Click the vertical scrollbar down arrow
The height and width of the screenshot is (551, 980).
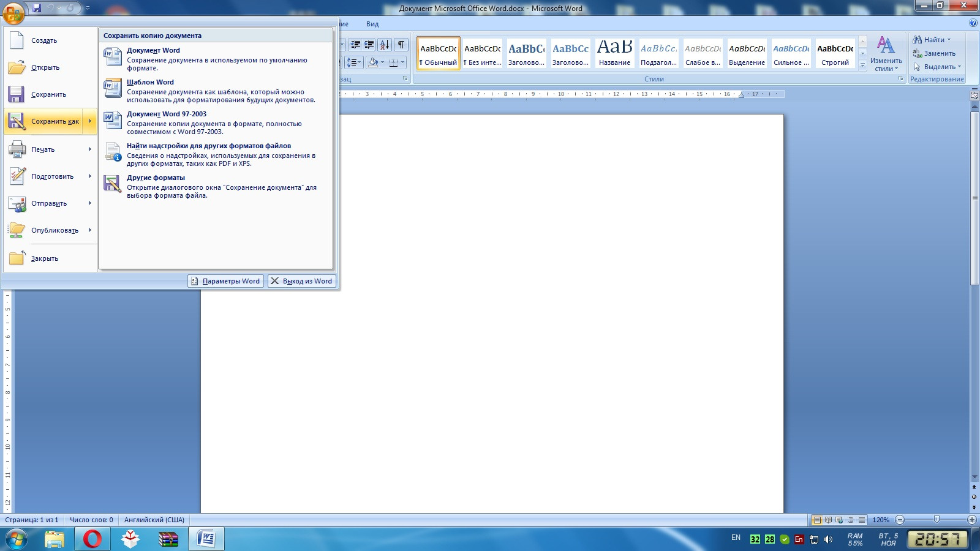(x=974, y=477)
